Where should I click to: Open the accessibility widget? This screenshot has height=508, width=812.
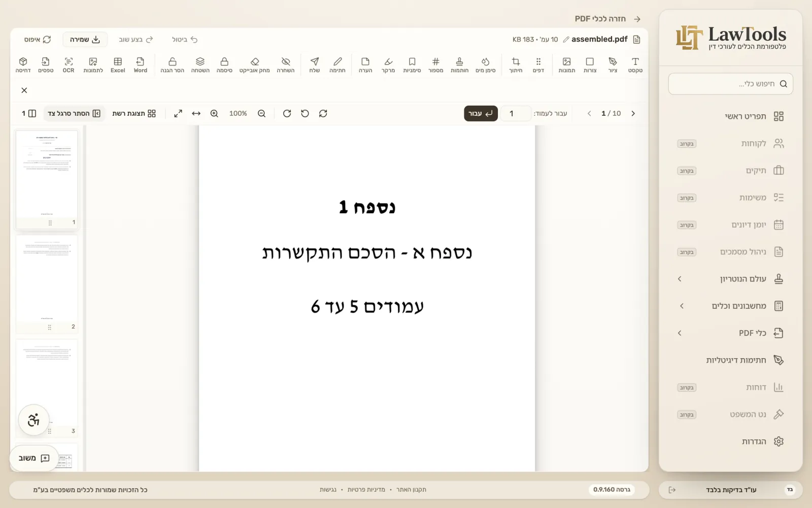(33, 420)
